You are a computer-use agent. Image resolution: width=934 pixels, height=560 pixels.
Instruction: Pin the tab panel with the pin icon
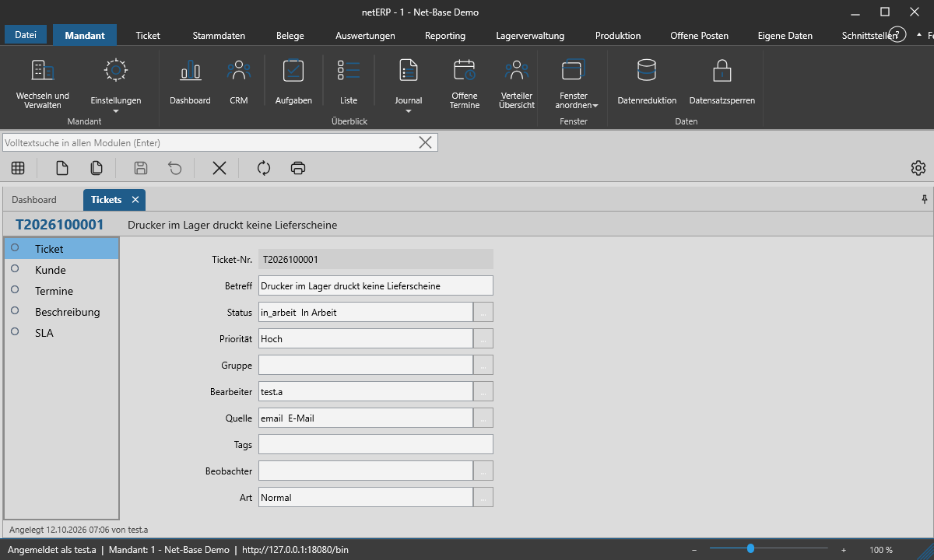click(x=925, y=199)
